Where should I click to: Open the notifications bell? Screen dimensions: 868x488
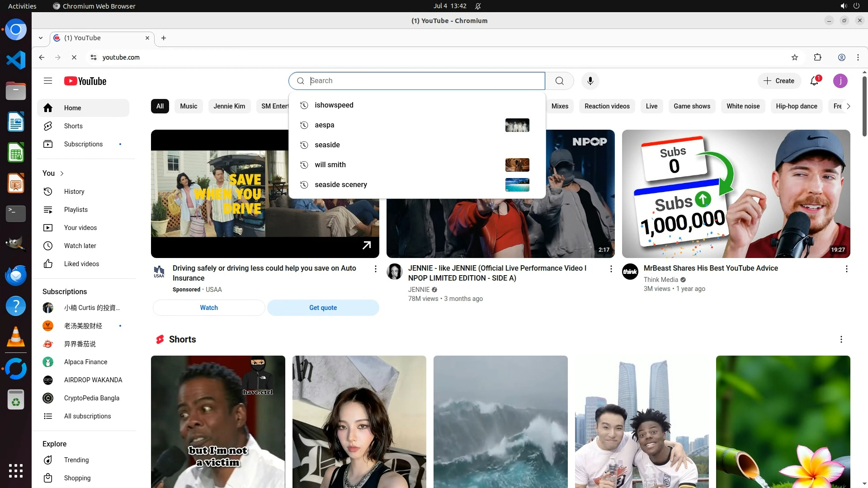pos(814,81)
